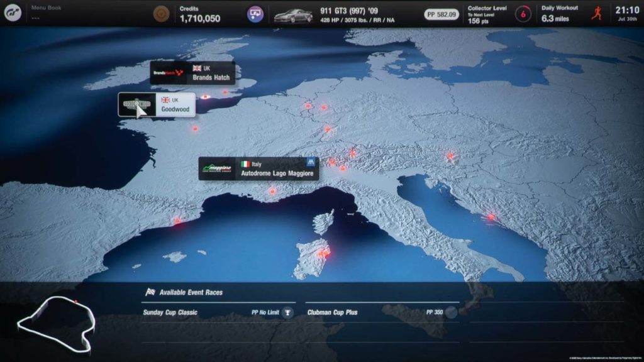Open the Menu Book entry

pos(46,13)
